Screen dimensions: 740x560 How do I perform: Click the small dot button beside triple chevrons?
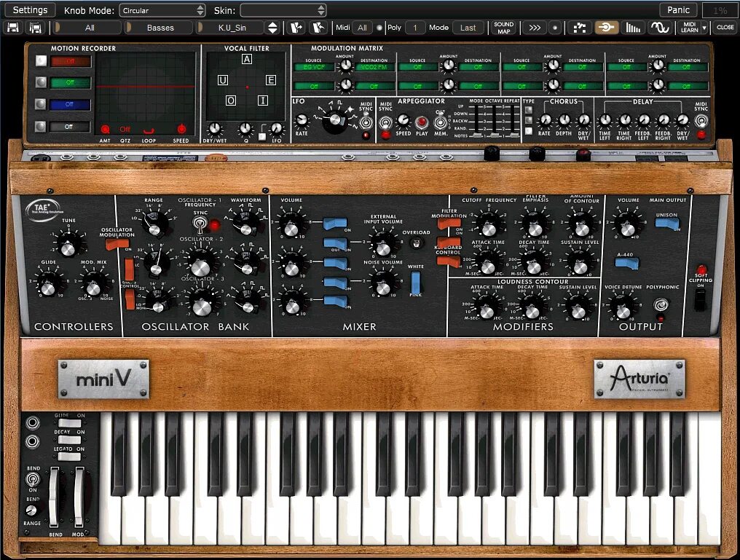click(x=555, y=28)
